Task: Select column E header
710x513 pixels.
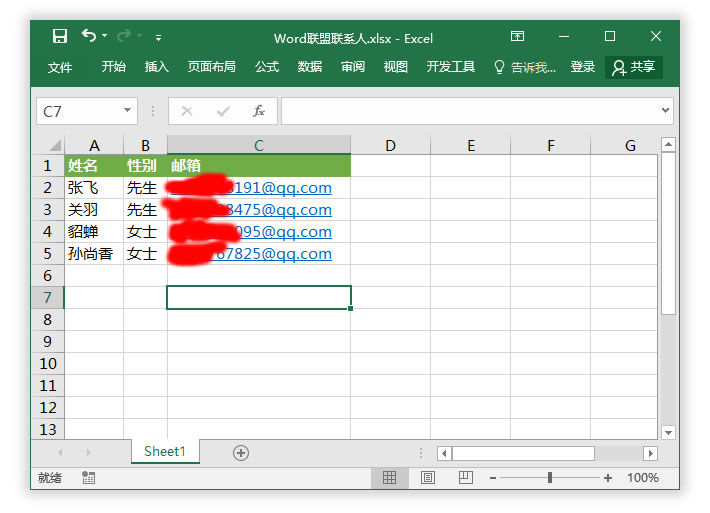Action: pos(471,145)
